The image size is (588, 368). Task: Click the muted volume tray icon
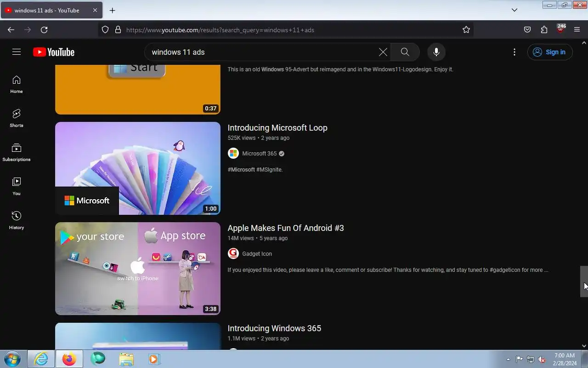point(542,359)
